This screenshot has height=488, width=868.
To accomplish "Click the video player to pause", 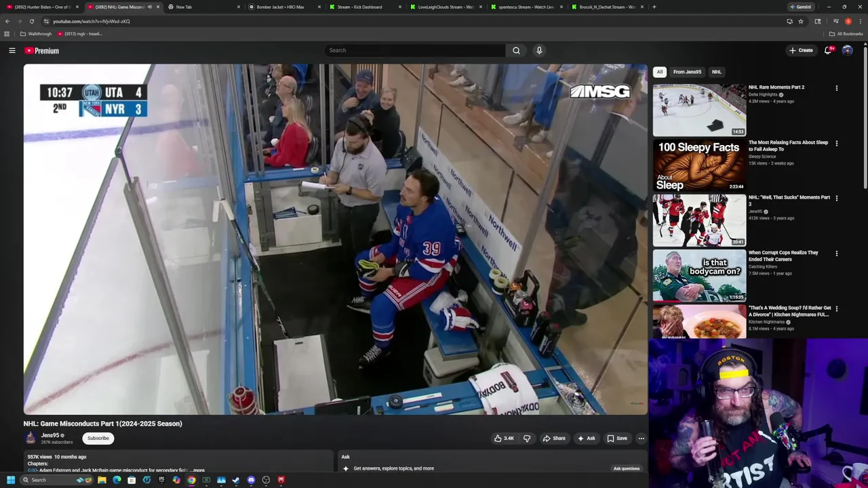I will (336, 239).
